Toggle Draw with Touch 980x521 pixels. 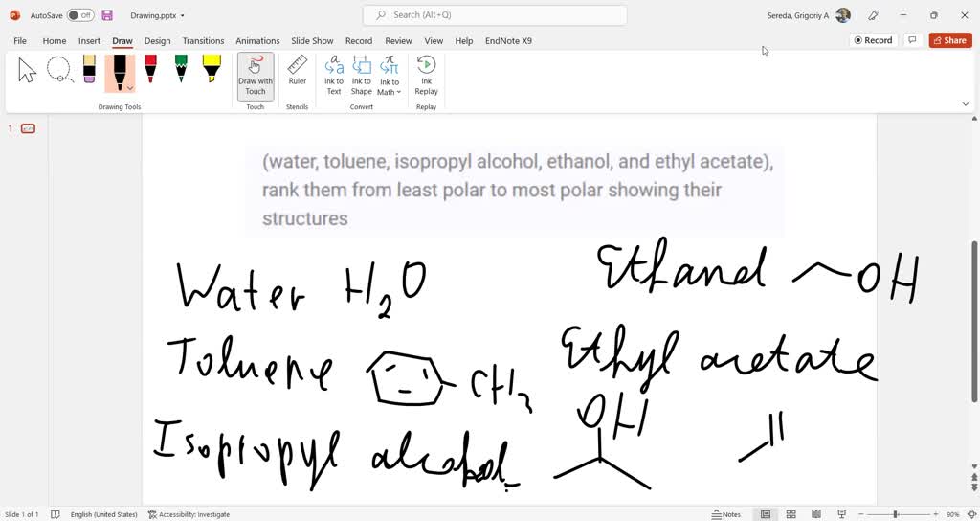point(255,76)
